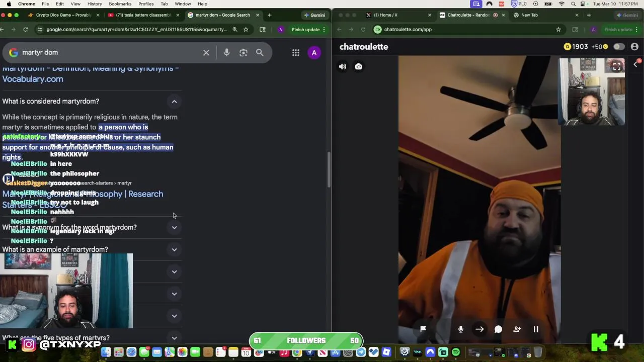The image size is (644, 362).
Task: Report the partner using the flag icon
Action: 423,329
